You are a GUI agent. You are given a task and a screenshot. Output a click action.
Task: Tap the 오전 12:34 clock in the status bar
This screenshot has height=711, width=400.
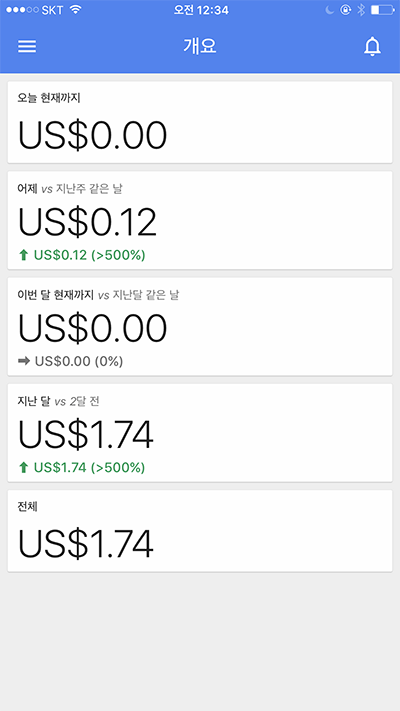[201, 10]
